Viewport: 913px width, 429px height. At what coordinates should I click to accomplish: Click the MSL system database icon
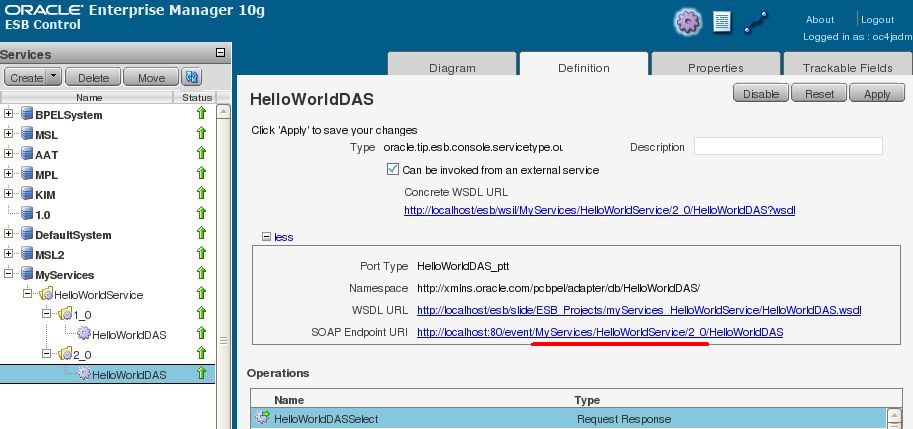pos(27,134)
